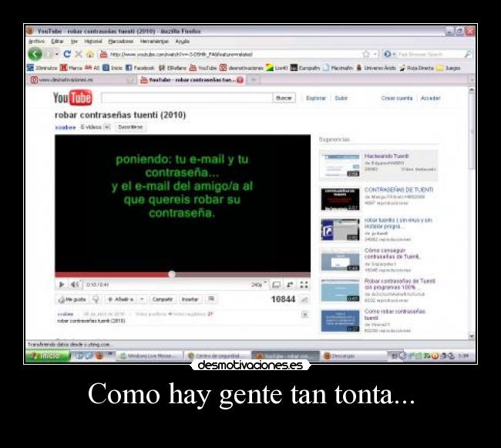The height and width of the screenshot is (448, 501).
Task: Switch to the Windows Live Messenger taskbar item
Action: (x=150, y=355)
